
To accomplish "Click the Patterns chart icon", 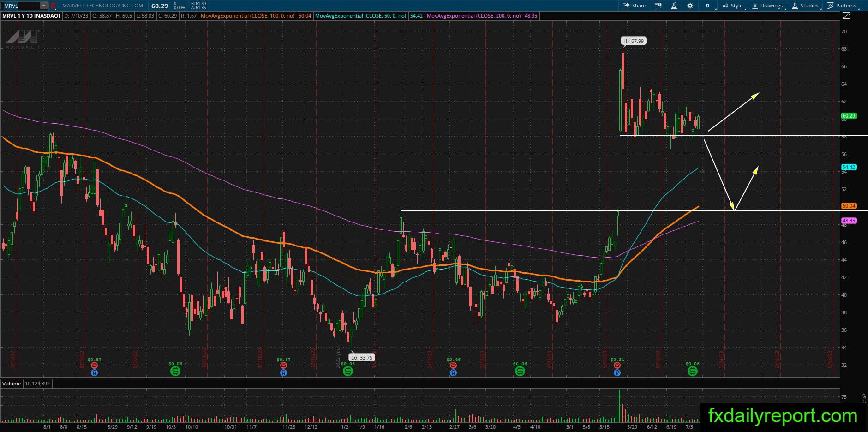I will 831,6.
